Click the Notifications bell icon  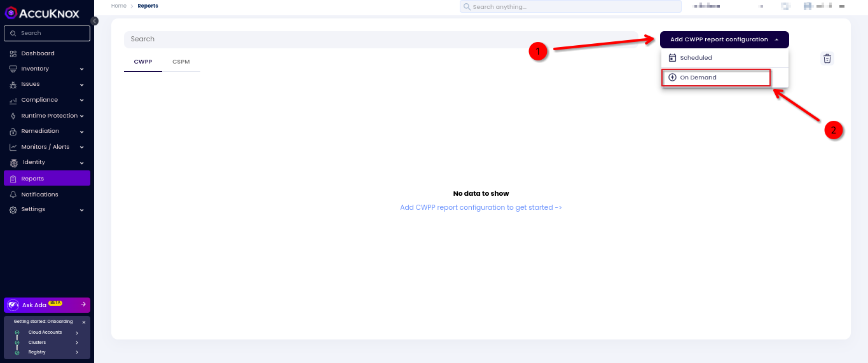(x=13, y=195)
